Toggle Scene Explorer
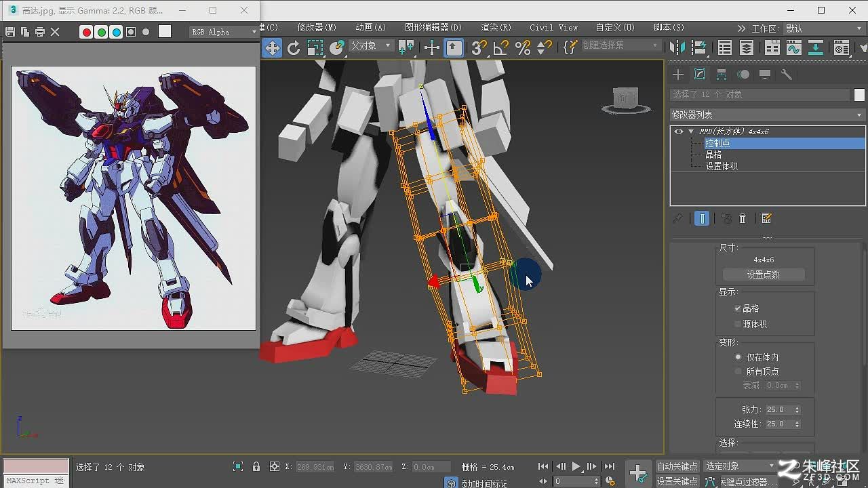This screenshot has width=868, height=488. [x=725, y=47]
